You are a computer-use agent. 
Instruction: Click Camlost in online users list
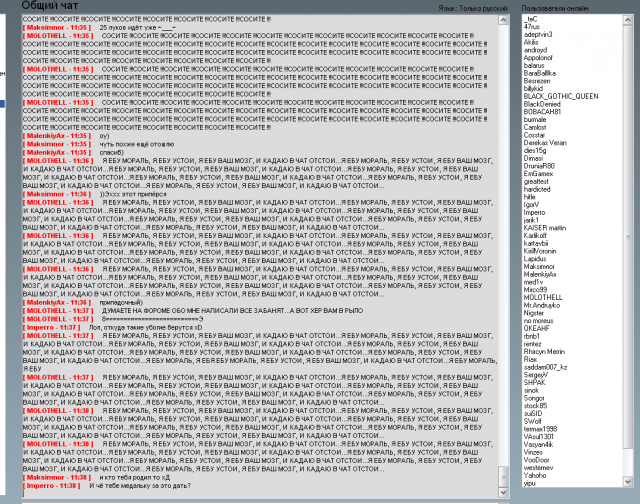click(535, 128)
